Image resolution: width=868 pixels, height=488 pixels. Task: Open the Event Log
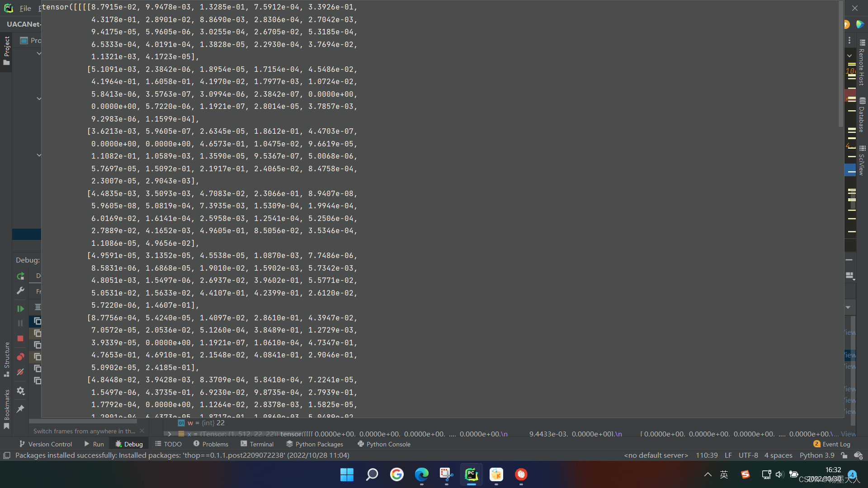832,444
